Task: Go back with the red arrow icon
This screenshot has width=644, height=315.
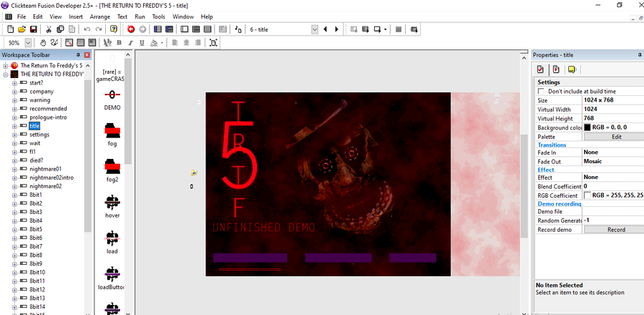Action: [131, 29]
